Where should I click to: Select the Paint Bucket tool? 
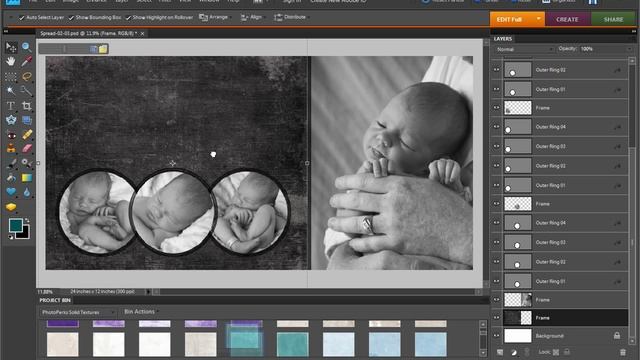pos(11,178)
